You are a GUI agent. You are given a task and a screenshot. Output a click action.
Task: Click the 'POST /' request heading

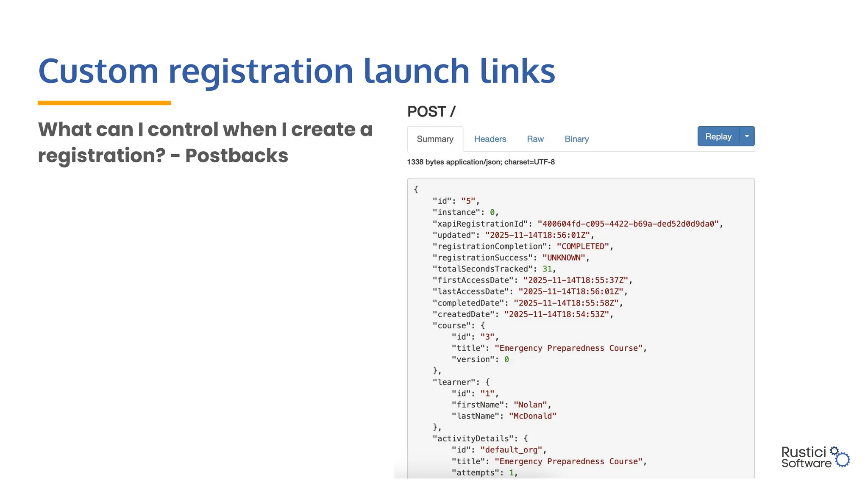[x=431, y=111]
